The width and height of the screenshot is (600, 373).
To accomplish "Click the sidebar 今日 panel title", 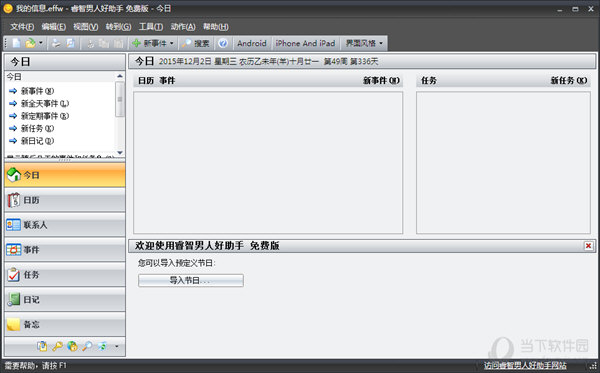I will (20, 62).
